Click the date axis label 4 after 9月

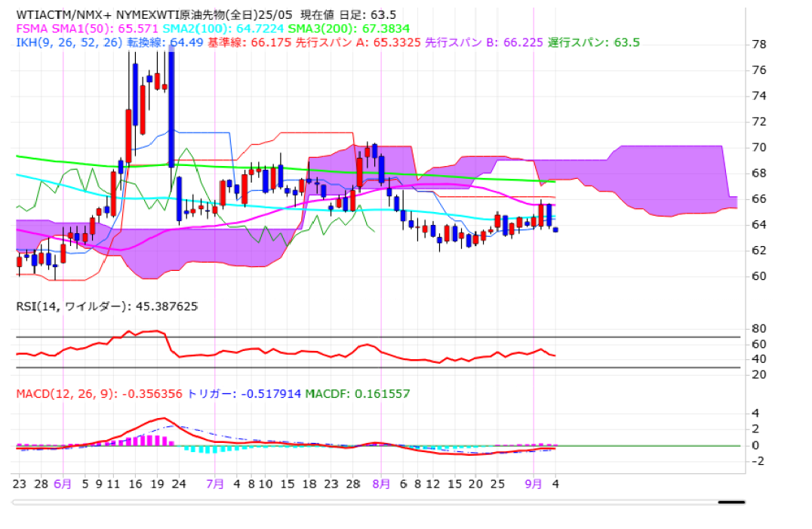[555, 484]
